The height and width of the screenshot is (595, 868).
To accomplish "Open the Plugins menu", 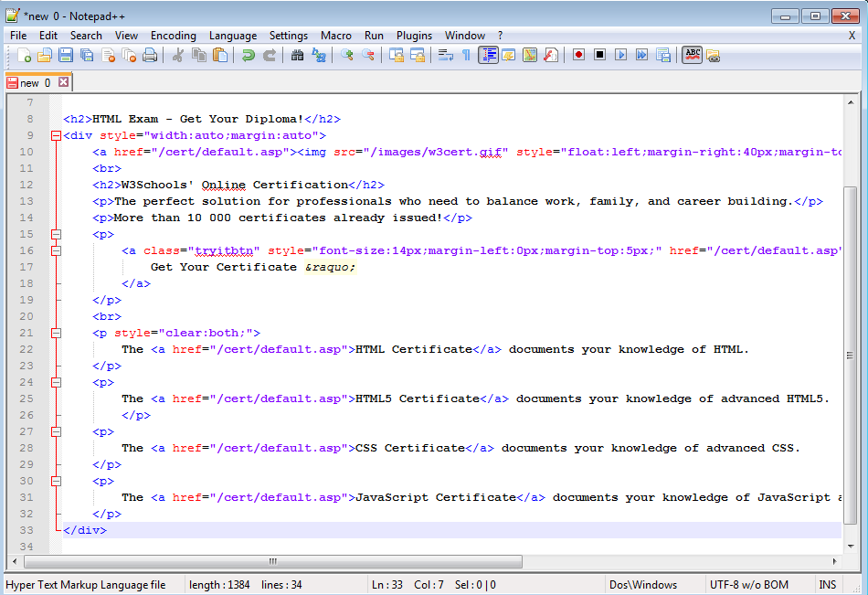I will point(414,36).
